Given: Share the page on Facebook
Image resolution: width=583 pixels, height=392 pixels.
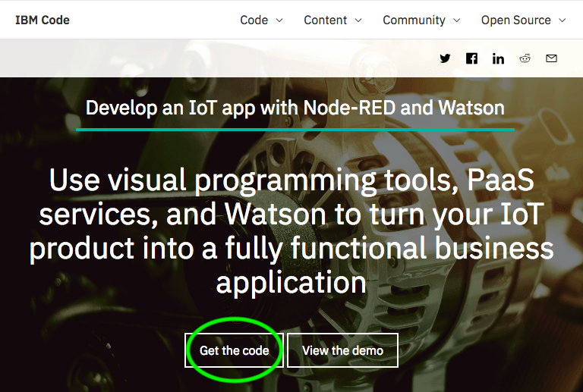Looking at the screenshot, I should tap(471, 58).
